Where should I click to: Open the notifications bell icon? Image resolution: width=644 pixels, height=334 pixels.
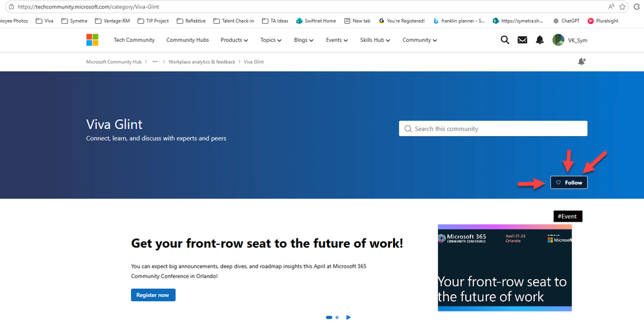tap(539, 40)
